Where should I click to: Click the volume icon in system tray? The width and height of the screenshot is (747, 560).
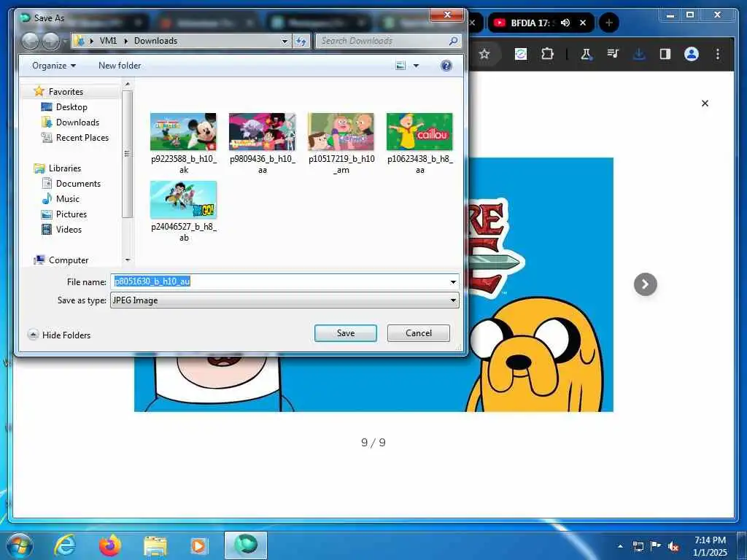[673, 546]
